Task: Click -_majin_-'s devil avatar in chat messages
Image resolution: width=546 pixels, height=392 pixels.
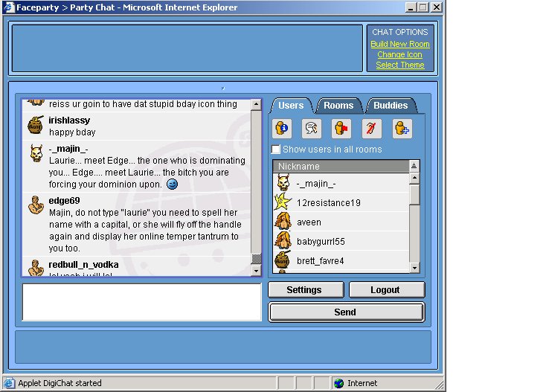Action: pos(36,153)
